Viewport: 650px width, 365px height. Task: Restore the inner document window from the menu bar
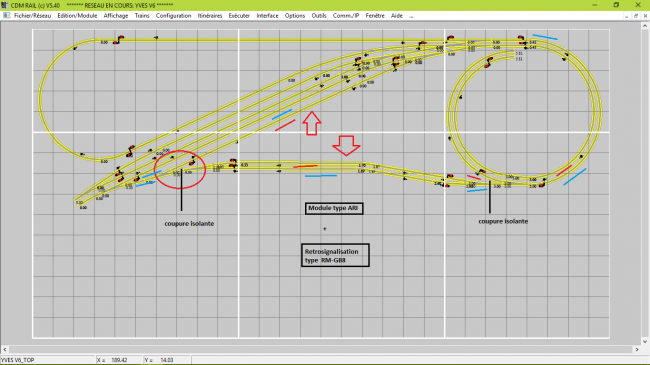point(636,16)
